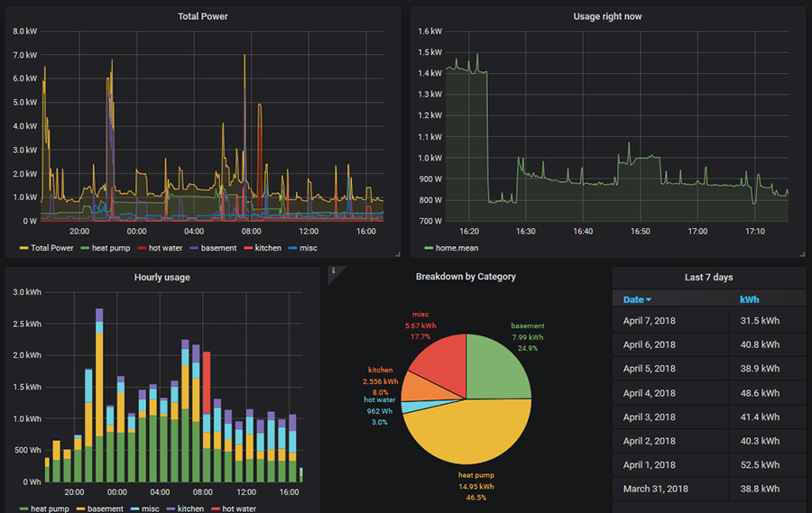Click the info icon on the Breakdown by Category panel

click(x=333, y=271)
